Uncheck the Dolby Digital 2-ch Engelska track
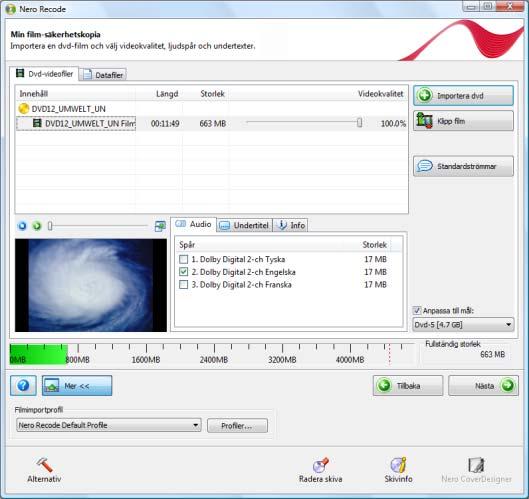This screenshot has height=499, width=529. 184,272
